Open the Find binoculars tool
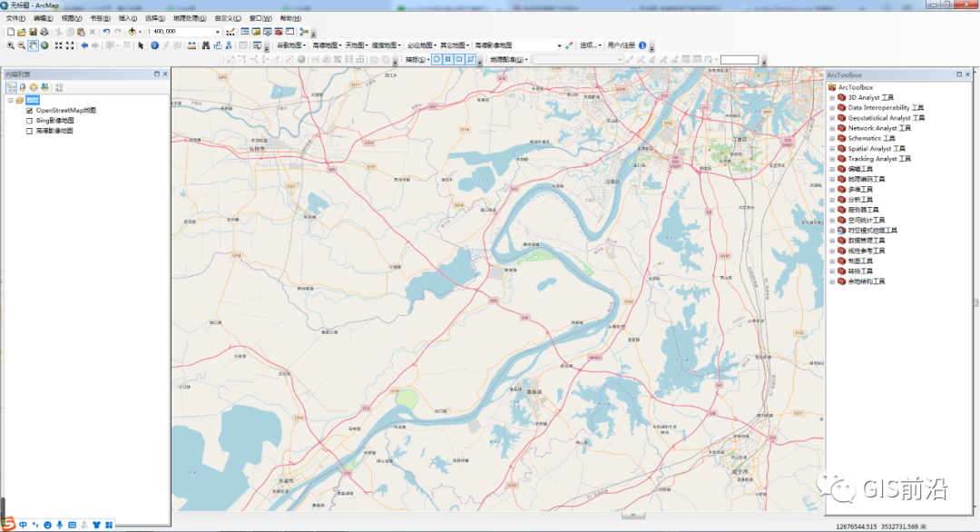Viewport: 980px width, 532px height. (x=206, y=45)
